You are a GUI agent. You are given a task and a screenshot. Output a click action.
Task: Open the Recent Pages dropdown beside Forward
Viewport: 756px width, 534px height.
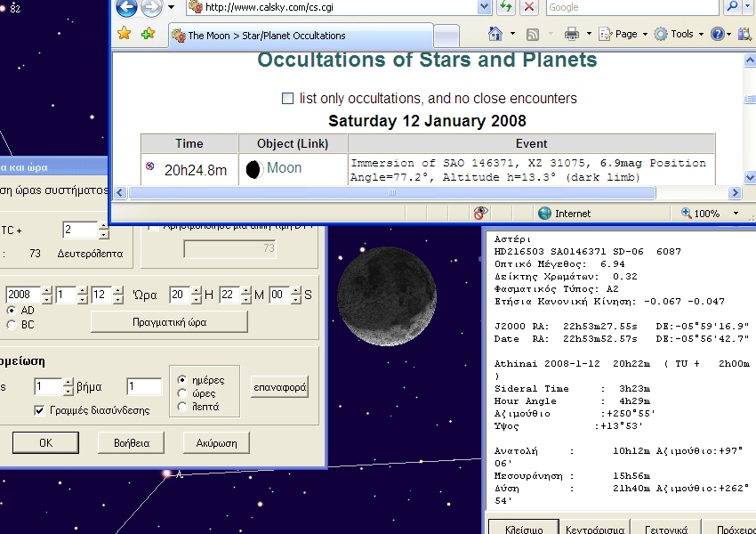(171, 7)
